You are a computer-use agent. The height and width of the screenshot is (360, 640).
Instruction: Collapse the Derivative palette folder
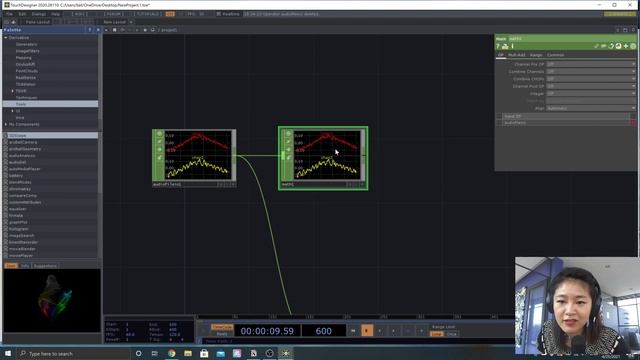pyautogui.click(x=6, y=38)
